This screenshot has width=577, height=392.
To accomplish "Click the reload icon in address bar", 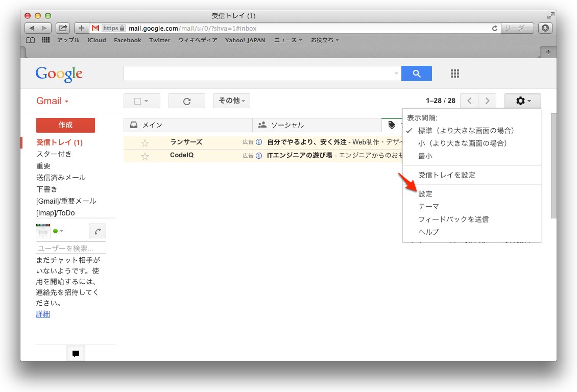I will point(495,28).
